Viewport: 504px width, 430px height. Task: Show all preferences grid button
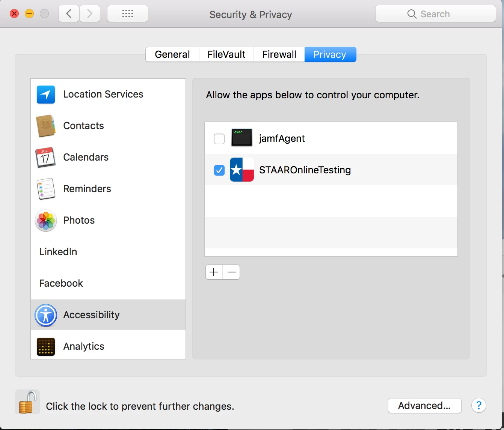[128, 14]
